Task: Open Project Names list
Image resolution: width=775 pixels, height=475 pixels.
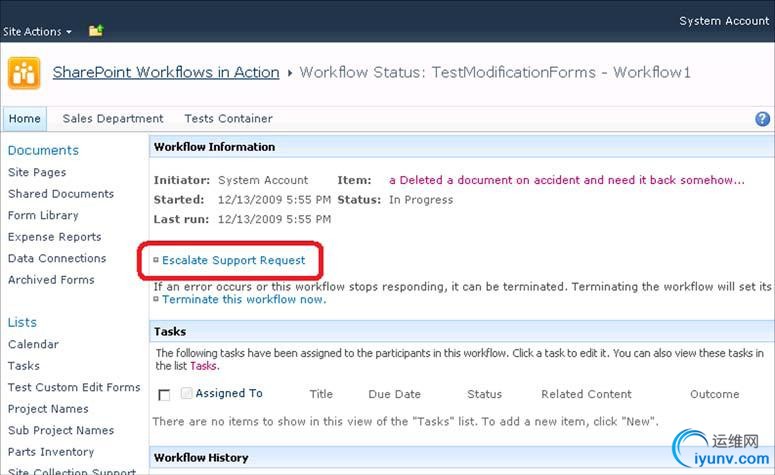Action: coord(48,409)
